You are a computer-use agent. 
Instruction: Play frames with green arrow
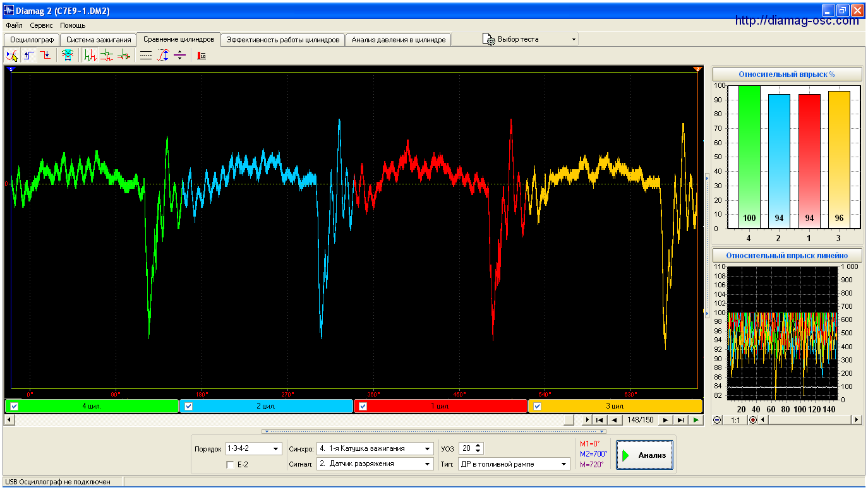696,420
